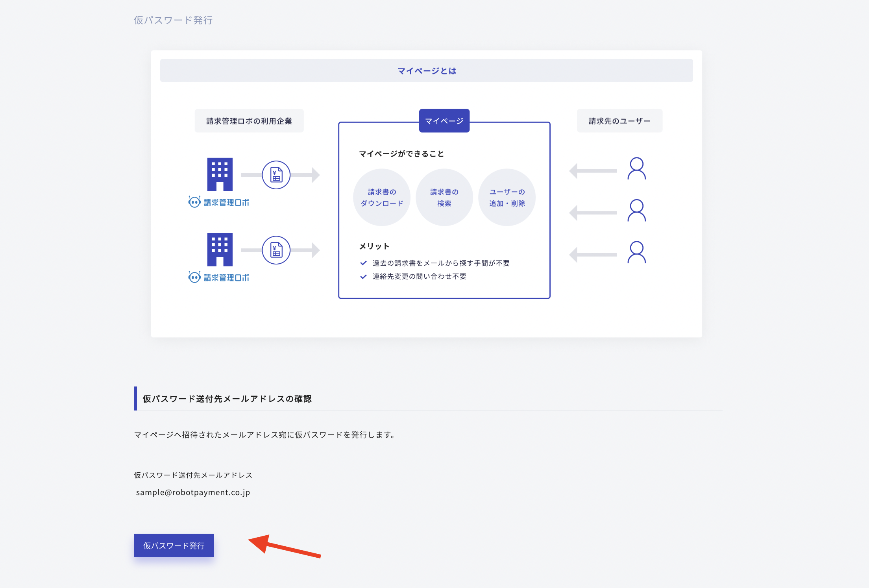This screenshot has height=588, width=869.
Task: Click the bottom 請求管理ロボ robot logo
Action: (x=219, y=277)
